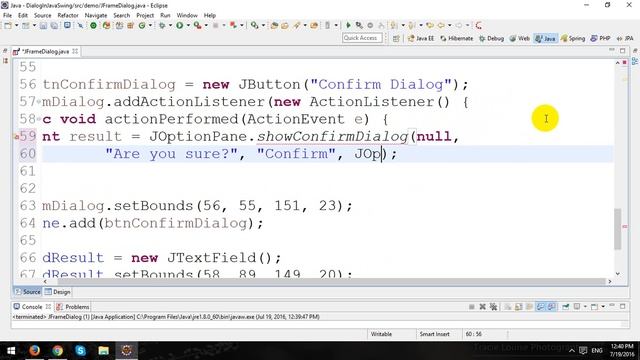Close the JFrameDialog.java editor tab
640x360 pixels.
(75, 51)
